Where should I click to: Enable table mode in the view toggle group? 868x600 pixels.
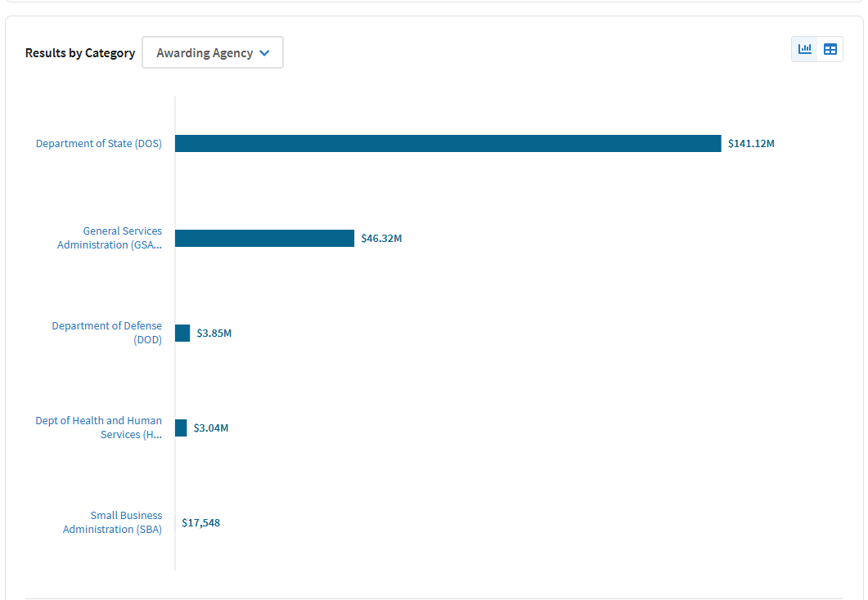(830, 49)
